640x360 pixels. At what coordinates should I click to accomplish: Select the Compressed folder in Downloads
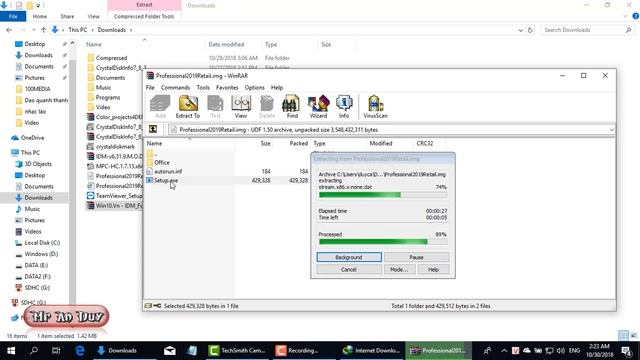(x=111, y=58)
